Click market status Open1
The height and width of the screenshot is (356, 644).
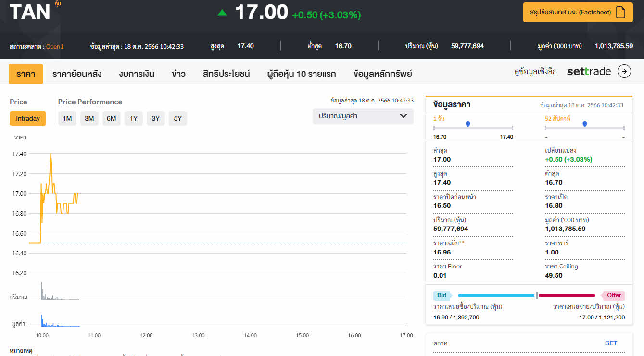[55, 47]
